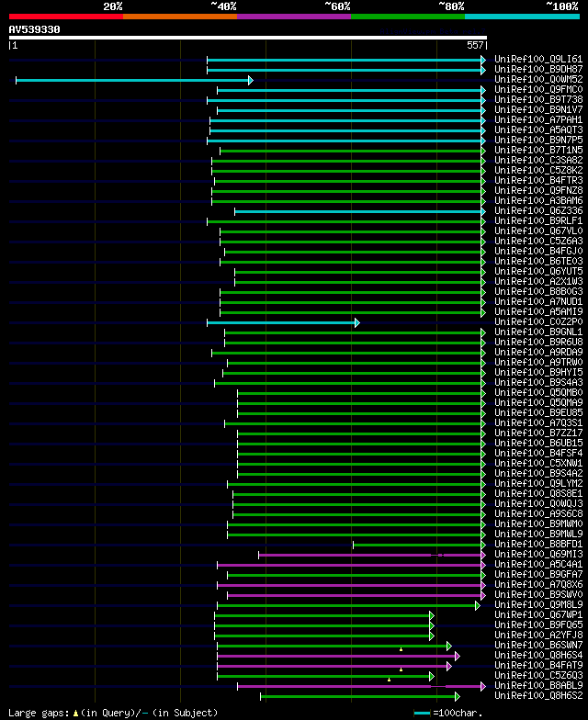
Task: Click the cyan 100char scale bar in the legend
Action: [423, 714]
